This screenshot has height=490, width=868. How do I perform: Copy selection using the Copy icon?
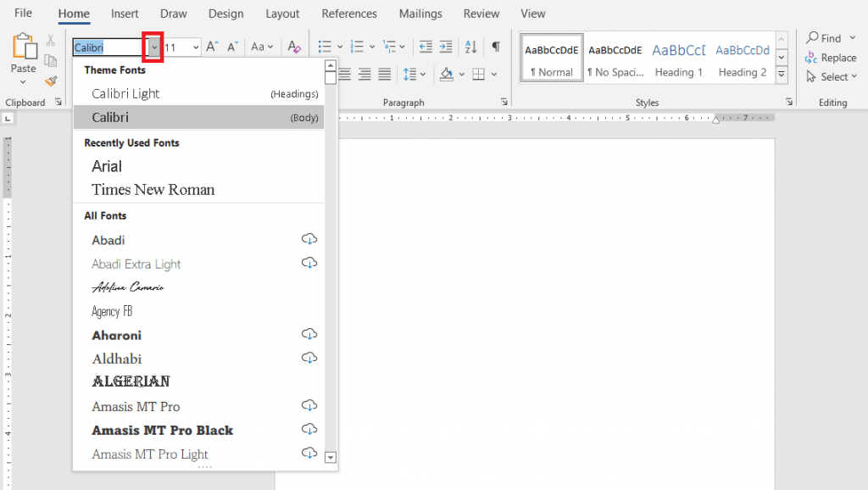tap(50, 61)
